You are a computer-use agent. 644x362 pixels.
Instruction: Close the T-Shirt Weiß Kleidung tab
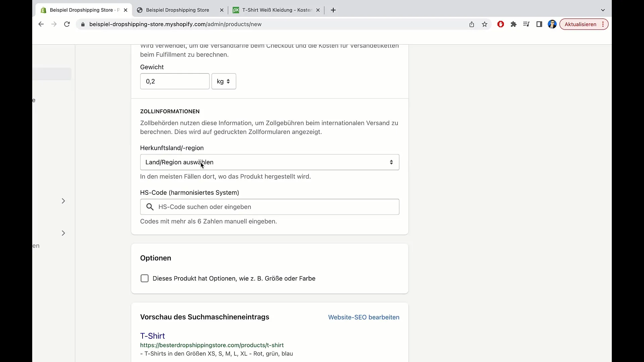318,10
